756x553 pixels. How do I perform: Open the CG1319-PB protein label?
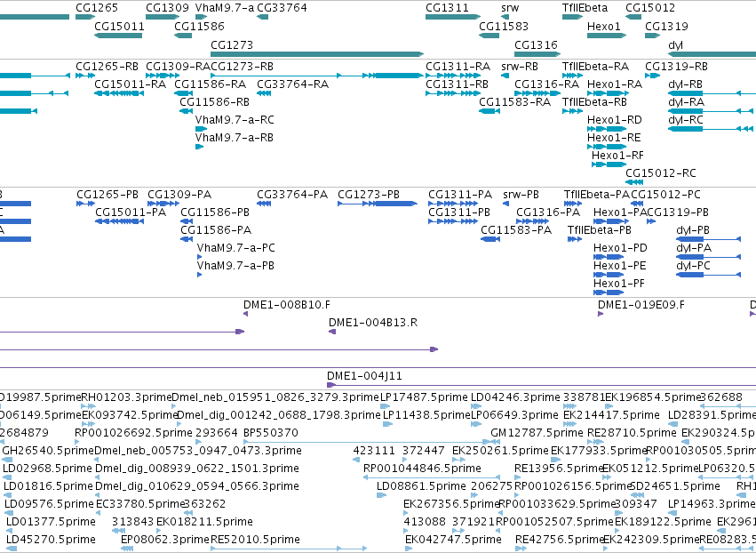(x=678, y=212)
